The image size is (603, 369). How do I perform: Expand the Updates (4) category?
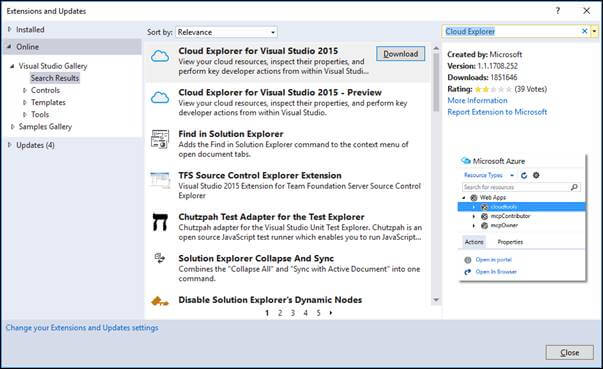10,145
